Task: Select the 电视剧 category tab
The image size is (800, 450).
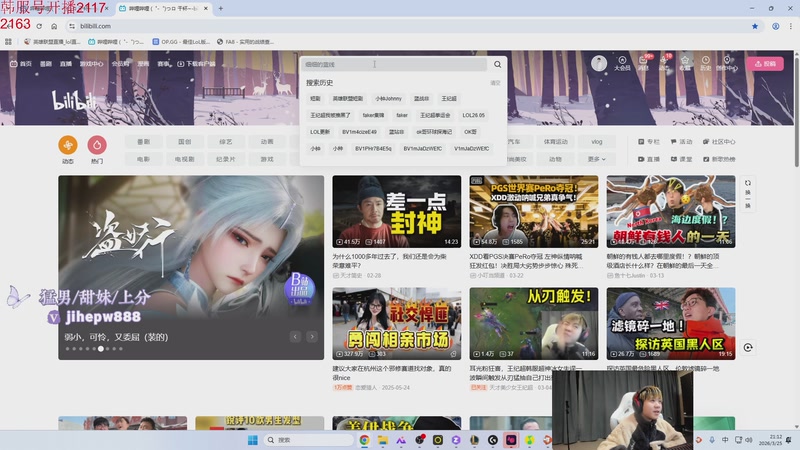Action: (185, 159)
